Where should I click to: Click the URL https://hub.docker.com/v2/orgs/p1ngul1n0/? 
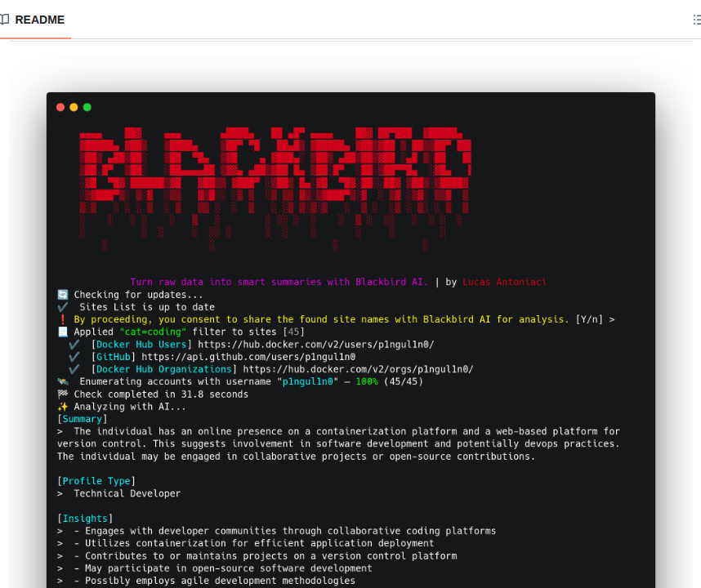[358, 369]
